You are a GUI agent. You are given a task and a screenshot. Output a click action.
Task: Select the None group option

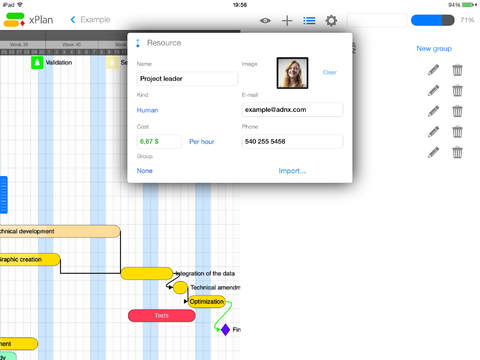click(145, 171)
